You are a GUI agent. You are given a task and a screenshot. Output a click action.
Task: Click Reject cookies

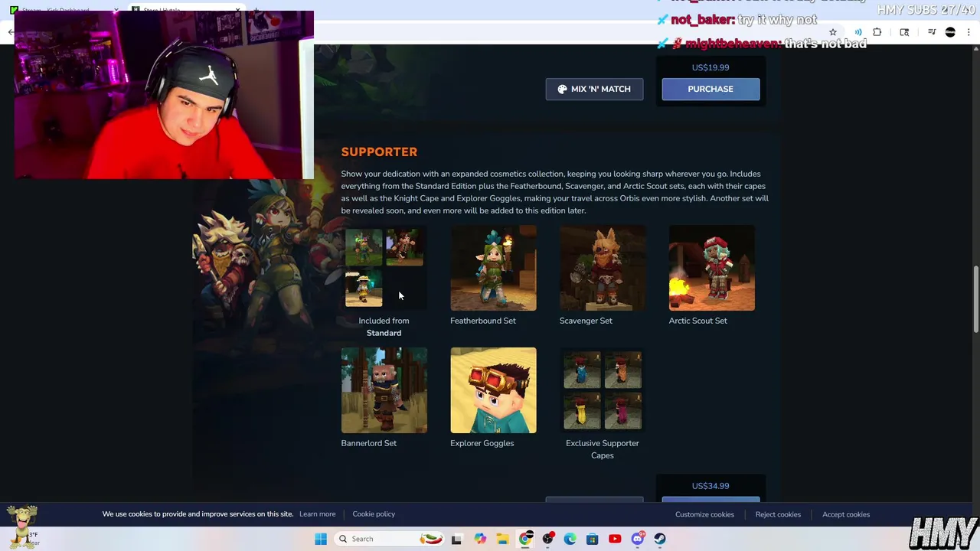778,514
